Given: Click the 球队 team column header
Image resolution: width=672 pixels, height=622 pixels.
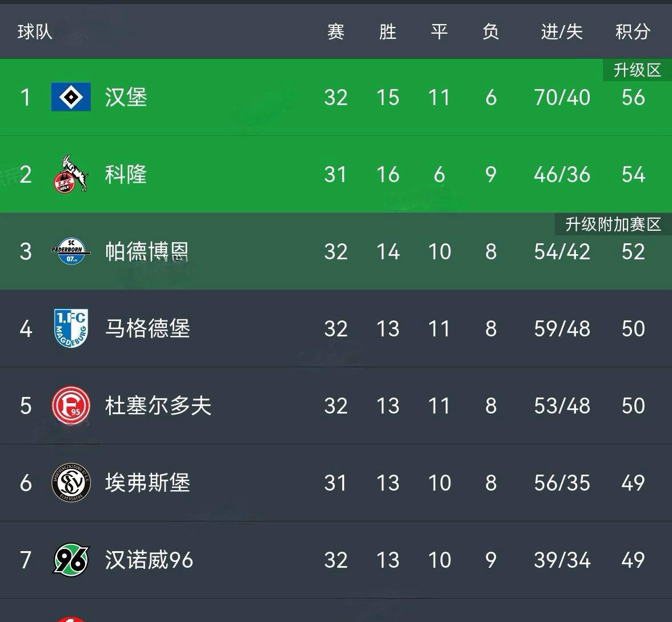Looking at the screenshot, I should (x=35, y=32).
